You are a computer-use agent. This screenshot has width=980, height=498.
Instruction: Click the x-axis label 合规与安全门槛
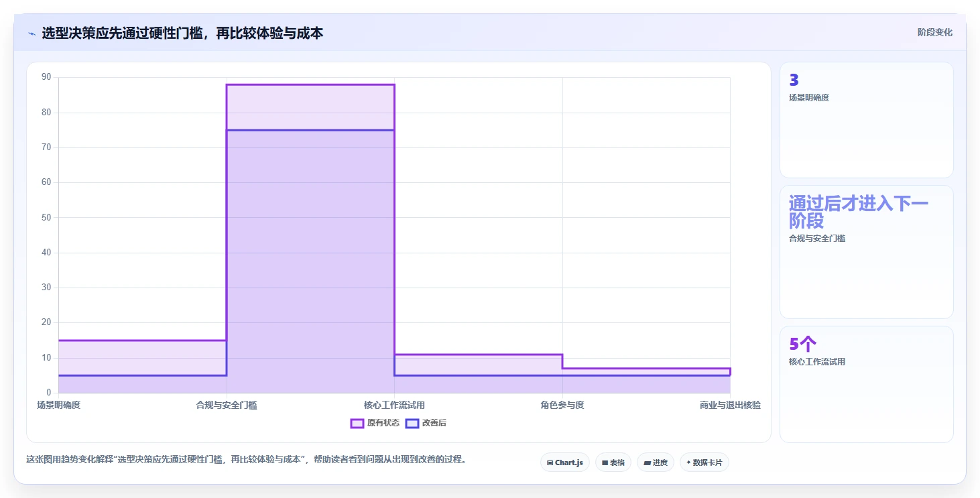click(227, 405)
